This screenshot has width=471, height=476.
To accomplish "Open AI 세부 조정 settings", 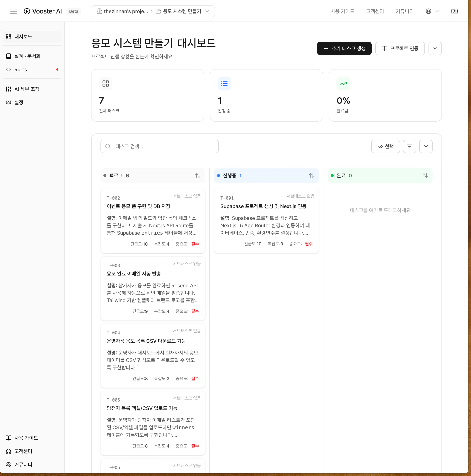I will pos(32,89).
